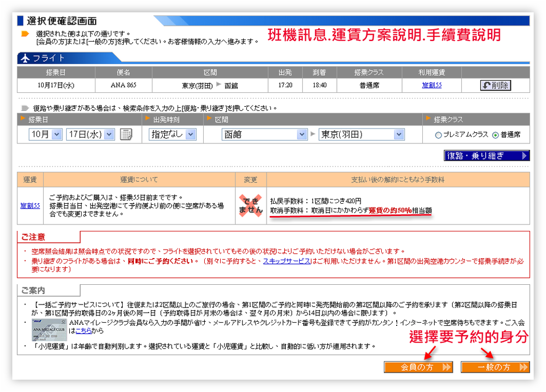The height and width of the screenshot is (392, 546).
Task: Open the 指定なし departure time dropdown
Action: [x=172, y=134]
